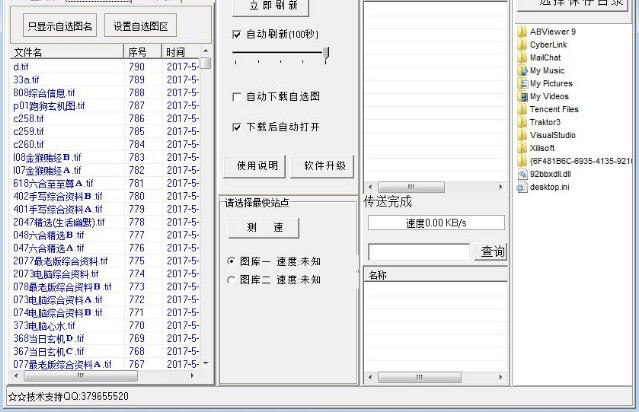Screen dimensions: 639x412
Task: Adjust the auto-refresh interval slider thumb
Action: (x=326, y=55)
